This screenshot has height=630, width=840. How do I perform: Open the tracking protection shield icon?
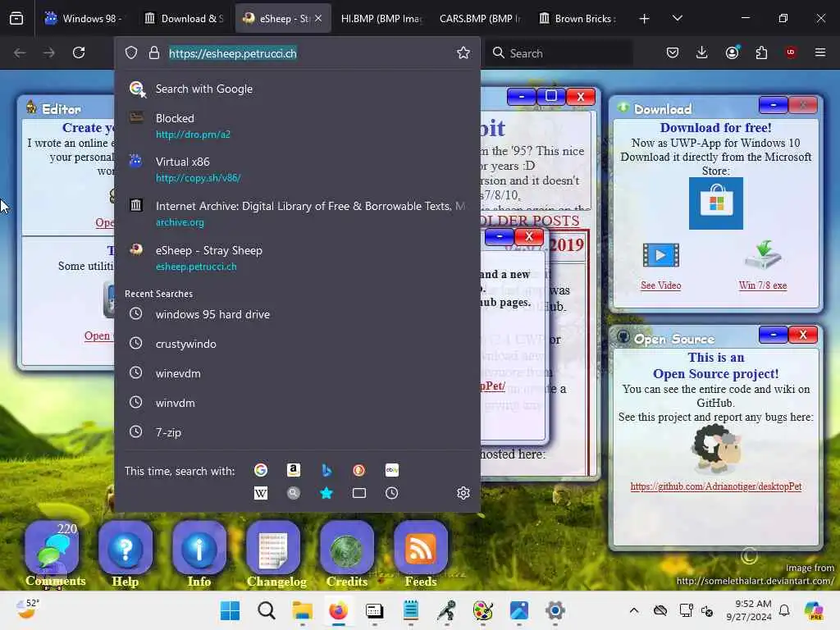point(131,52)
